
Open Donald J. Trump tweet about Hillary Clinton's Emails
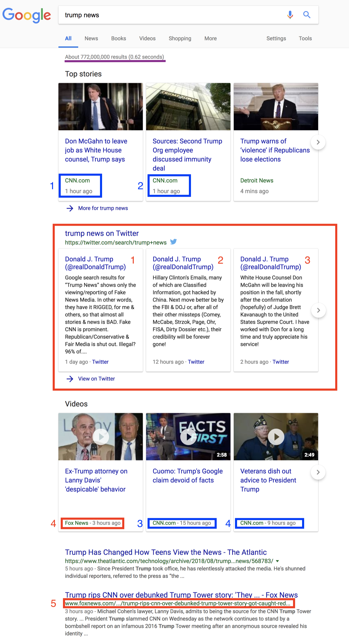point(183,263)
